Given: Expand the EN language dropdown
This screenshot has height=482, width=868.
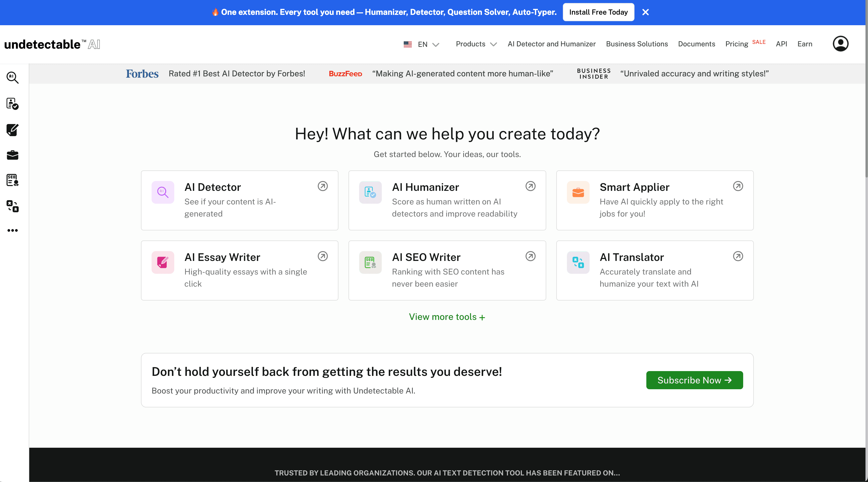Looking at the screenshot, I should point(421,44).
